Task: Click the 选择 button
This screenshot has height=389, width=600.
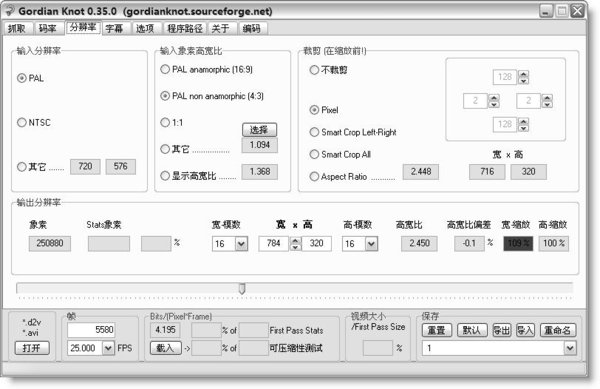Action: point(259,130)
